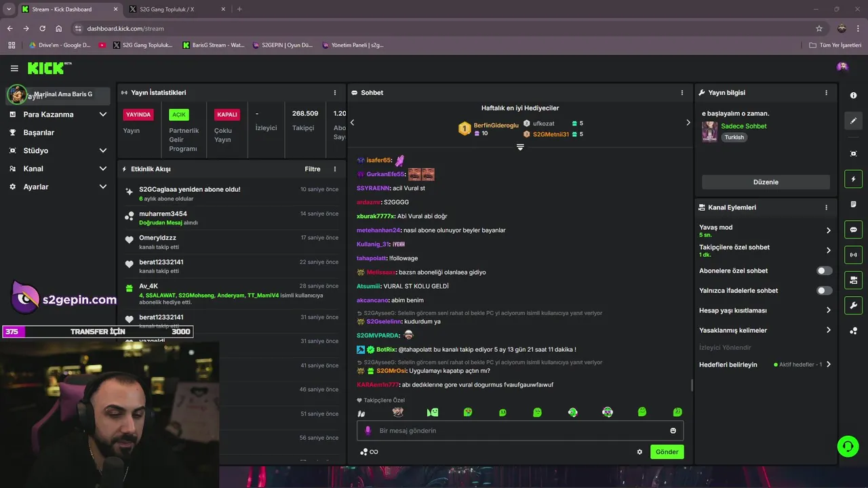
Task: Click the Bir mesaj gönderin input field
Action: tap(520, 430)
